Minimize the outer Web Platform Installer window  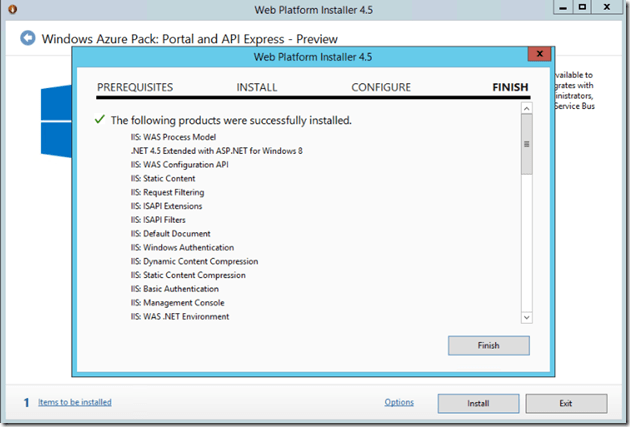tap(557, 8)
